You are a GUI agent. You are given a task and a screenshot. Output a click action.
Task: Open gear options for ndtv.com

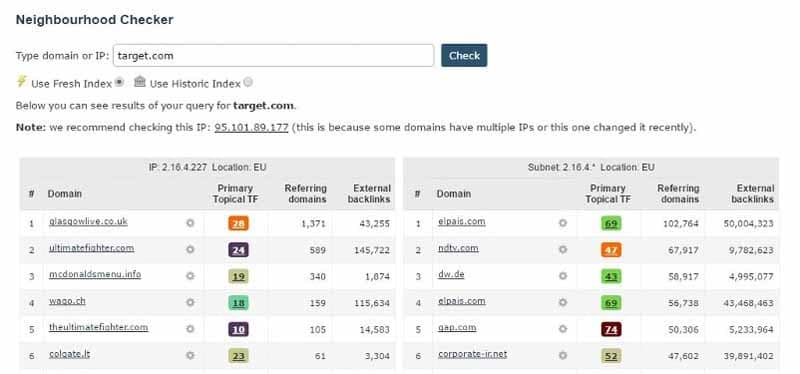563,250
